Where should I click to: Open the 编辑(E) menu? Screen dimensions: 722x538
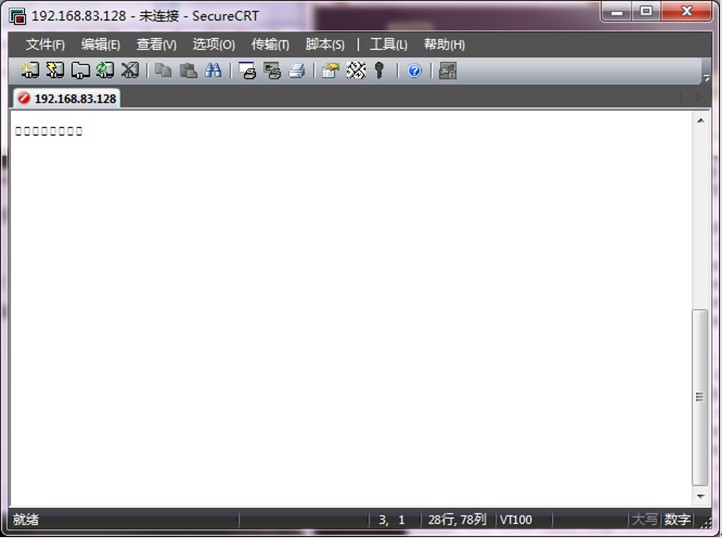tap(100, 45)
